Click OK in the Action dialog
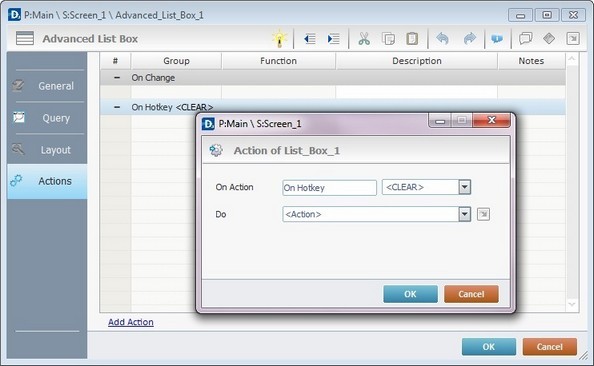Screen dimensions: 594x366 410,294
